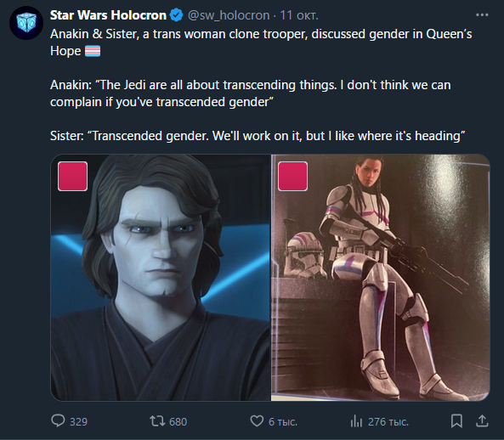Viewport: 504px width, 440px height.
Task: Click the reply speech bubble icon
Action: pyautogui.click(x=58, y=420)
